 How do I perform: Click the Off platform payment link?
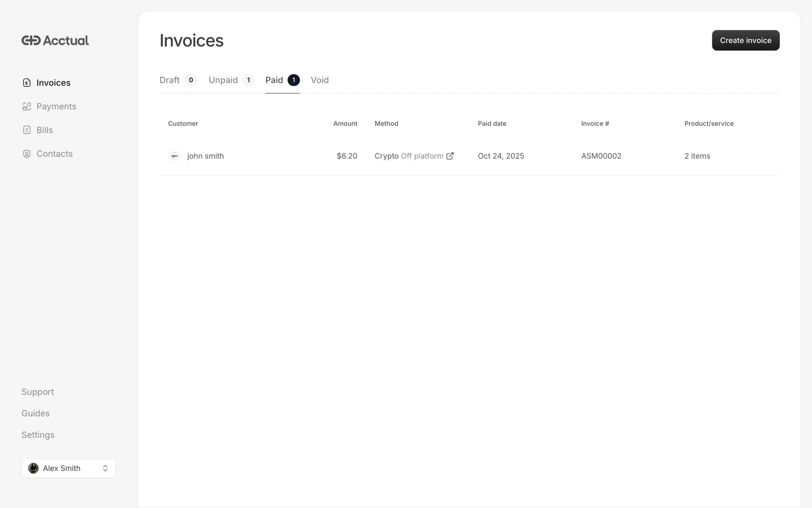(x=422, y=156)
